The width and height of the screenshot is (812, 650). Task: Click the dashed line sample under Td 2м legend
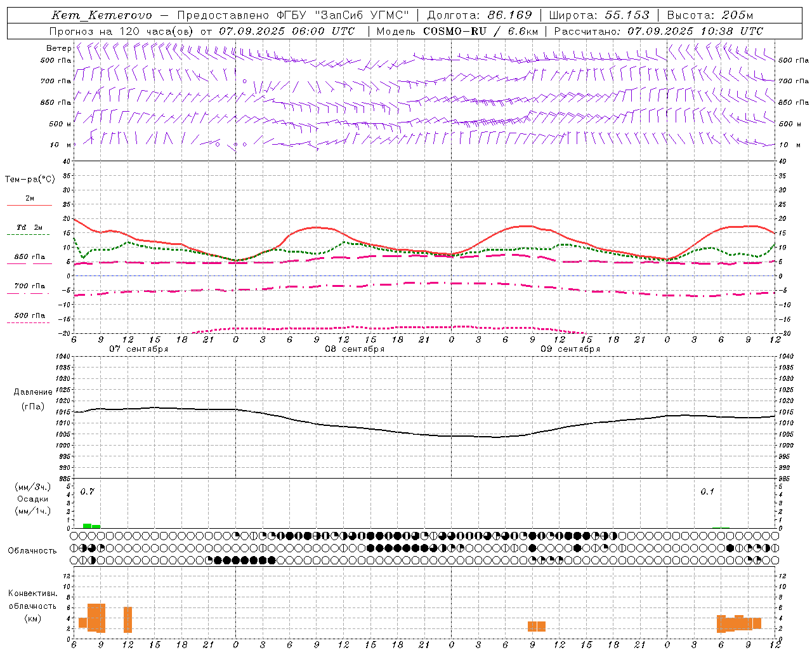[x=29, y=235]
